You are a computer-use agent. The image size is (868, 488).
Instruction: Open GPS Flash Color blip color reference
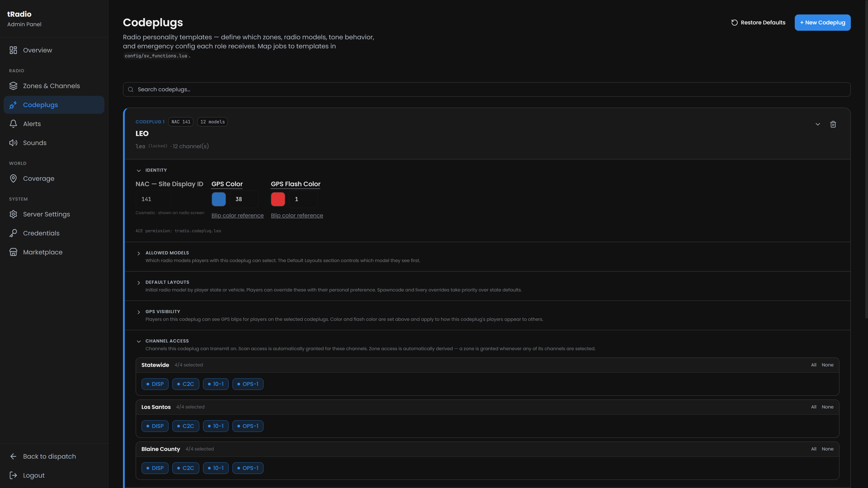pyautogui.click(x=297, y=216)
